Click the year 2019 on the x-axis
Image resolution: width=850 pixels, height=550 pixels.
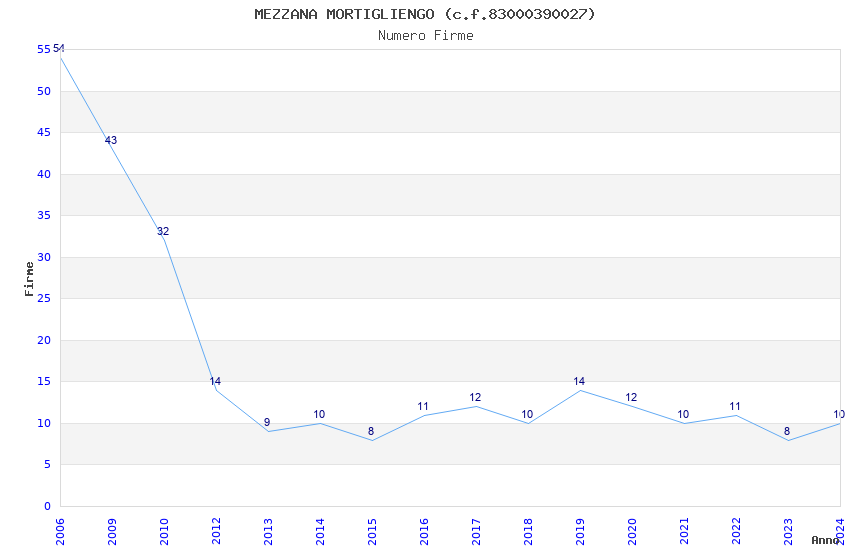pos(580,532)
